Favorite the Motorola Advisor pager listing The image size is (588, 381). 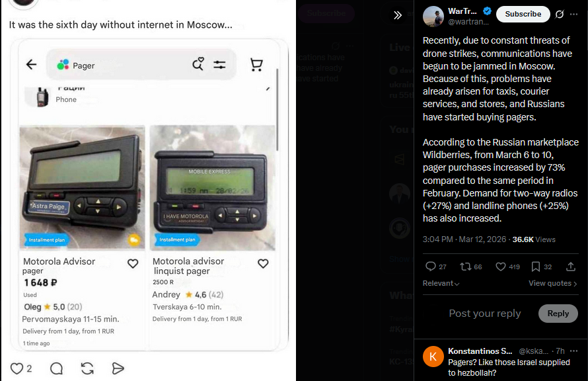point(133,263)
